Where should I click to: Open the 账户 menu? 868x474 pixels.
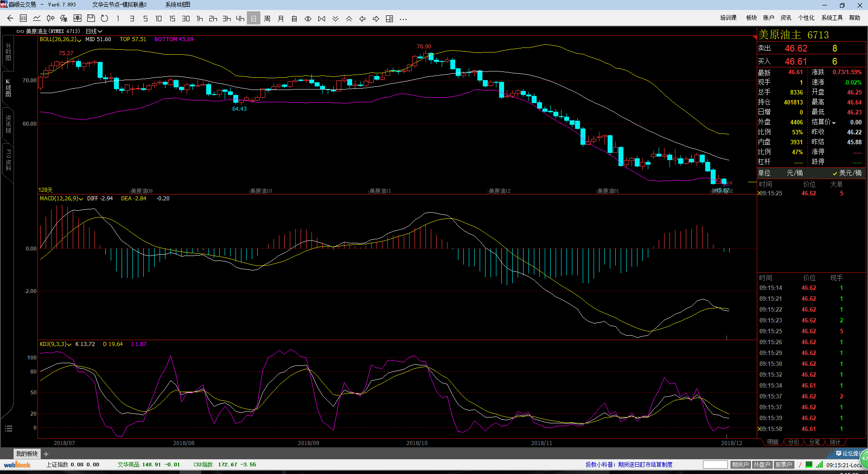769,18
